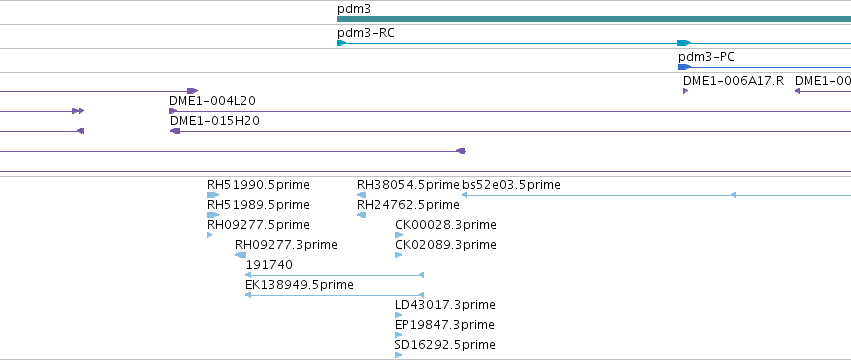Viewport: 851px width, 360px height.
Task: Click the pdm3-RC transcript label
Action: point(366,33)
